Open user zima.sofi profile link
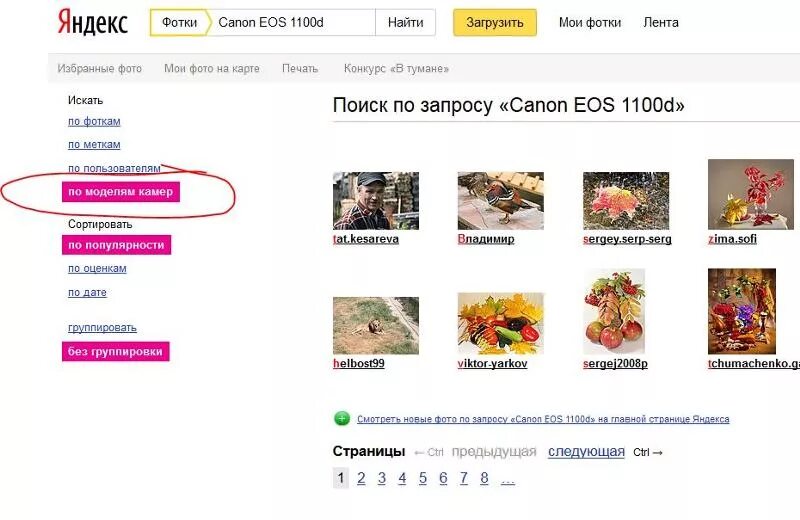800x520 pixels. pyautogui.click(x=733, y=239)
